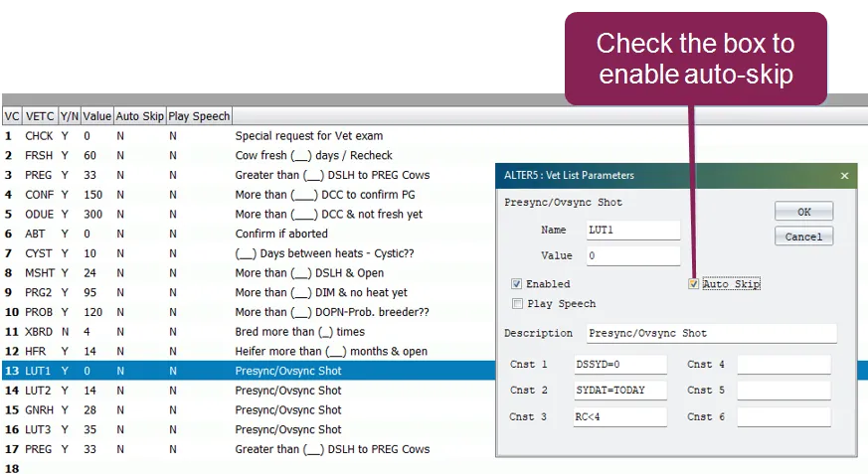Cancel the Vet List Parameters dialog
This screenshot has width=868, height=474.
pos(803,237)
